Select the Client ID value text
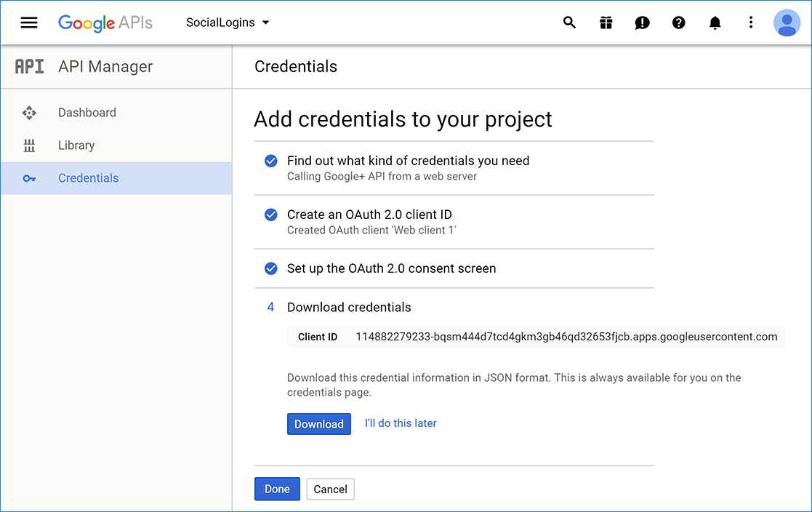This screenshot has height=512, width=812. 566,337
